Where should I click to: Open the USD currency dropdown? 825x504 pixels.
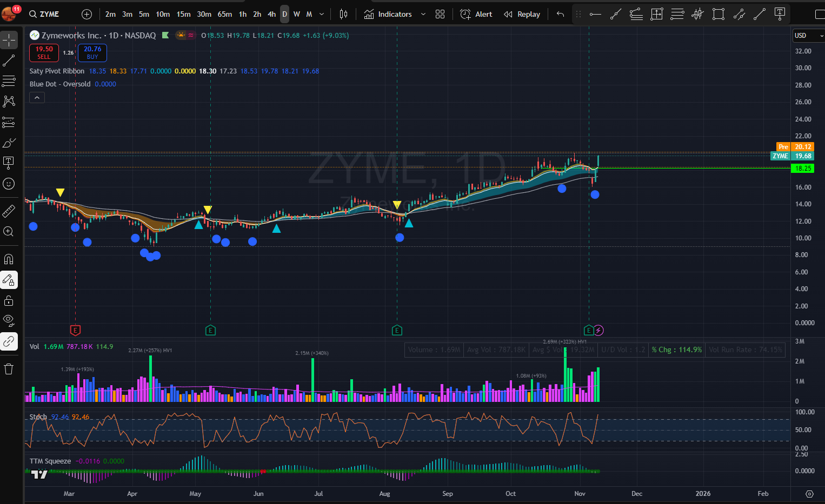[808, 36]
